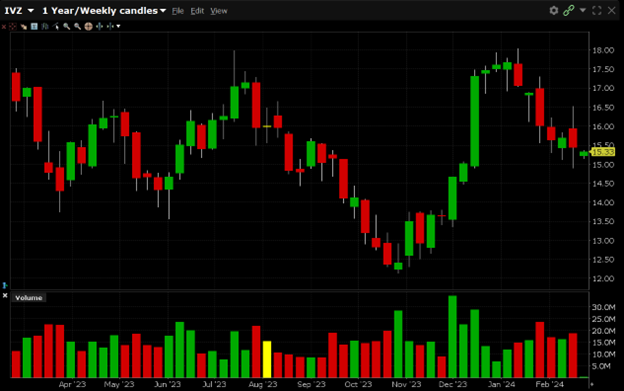The image size is (624, 391).
Task: Click the small blue marker icon above Volume
Action: [x=5, y=285]
